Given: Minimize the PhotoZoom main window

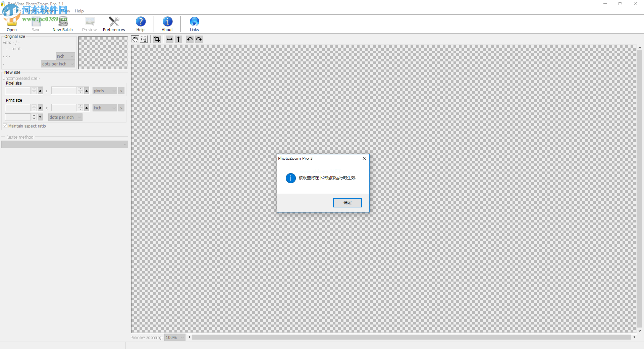Looking at the screenshot, I should click(605, 4).
